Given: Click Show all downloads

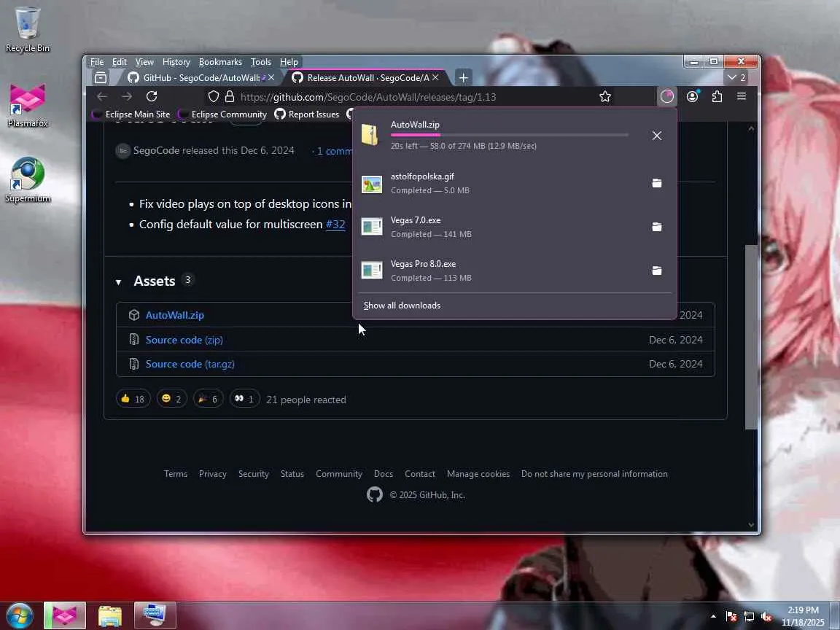Looking at the screenshot, I should tap(402, 306).
